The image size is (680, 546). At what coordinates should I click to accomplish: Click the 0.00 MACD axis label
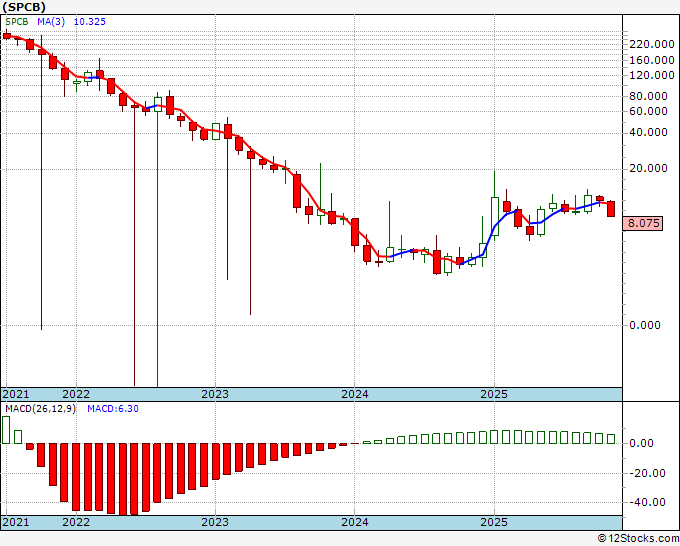[641, 443]
